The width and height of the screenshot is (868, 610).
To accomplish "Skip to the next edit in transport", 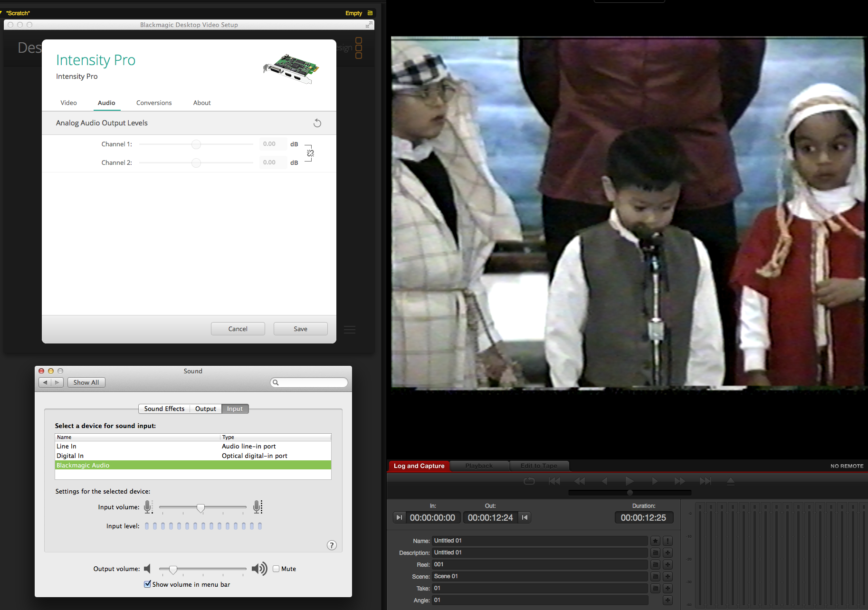I will click(706, 481).
